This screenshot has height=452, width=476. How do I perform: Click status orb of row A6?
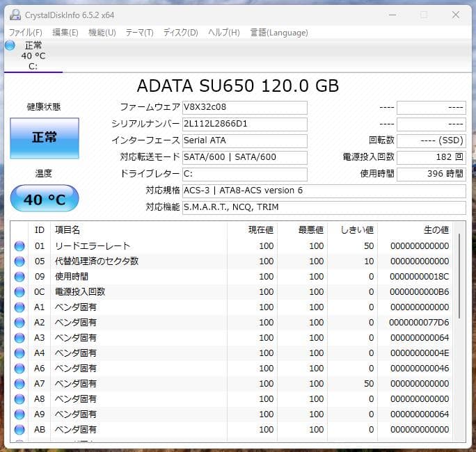click(19, 369)
